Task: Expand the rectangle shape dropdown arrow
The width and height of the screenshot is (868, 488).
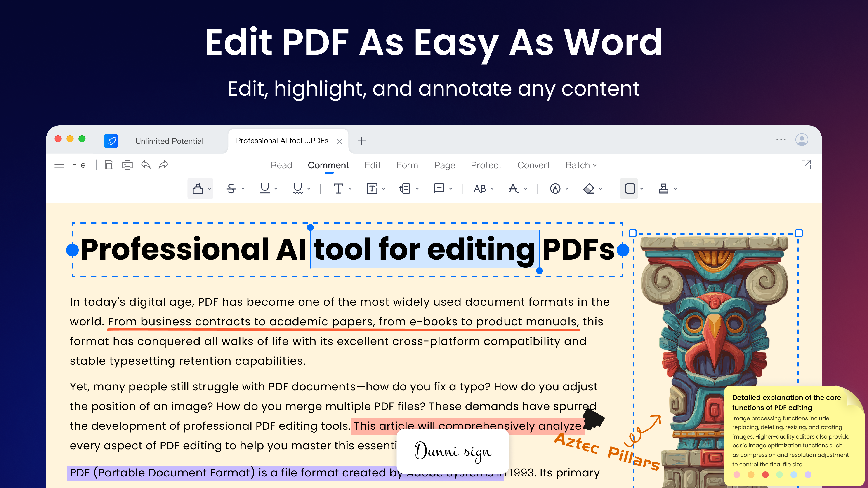Action: point(642,189)
